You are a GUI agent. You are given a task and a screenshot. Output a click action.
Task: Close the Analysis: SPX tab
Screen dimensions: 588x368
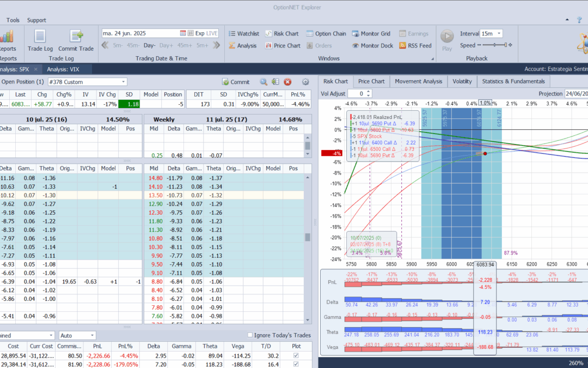tap(35, 69)
